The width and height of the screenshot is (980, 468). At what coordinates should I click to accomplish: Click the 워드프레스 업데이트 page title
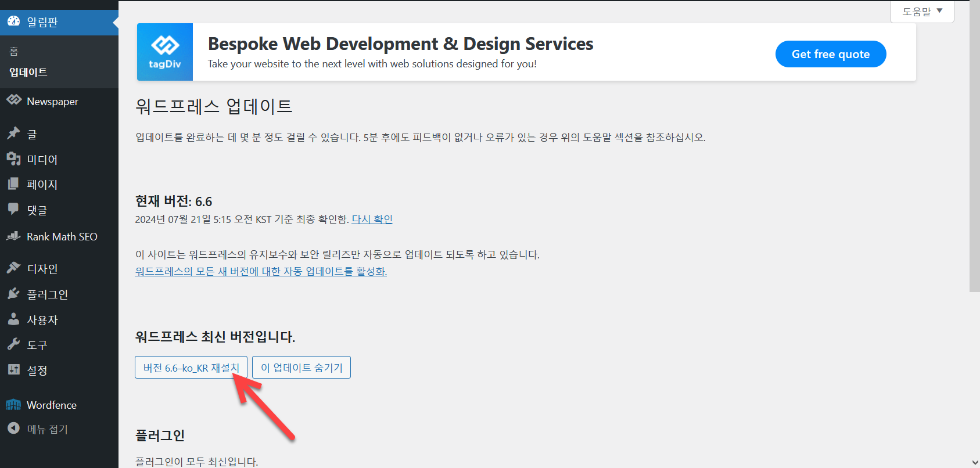[214, 106]
